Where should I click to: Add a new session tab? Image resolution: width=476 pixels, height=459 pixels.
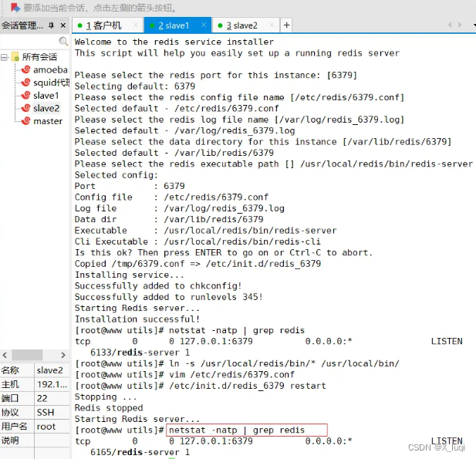coord(286,25)
